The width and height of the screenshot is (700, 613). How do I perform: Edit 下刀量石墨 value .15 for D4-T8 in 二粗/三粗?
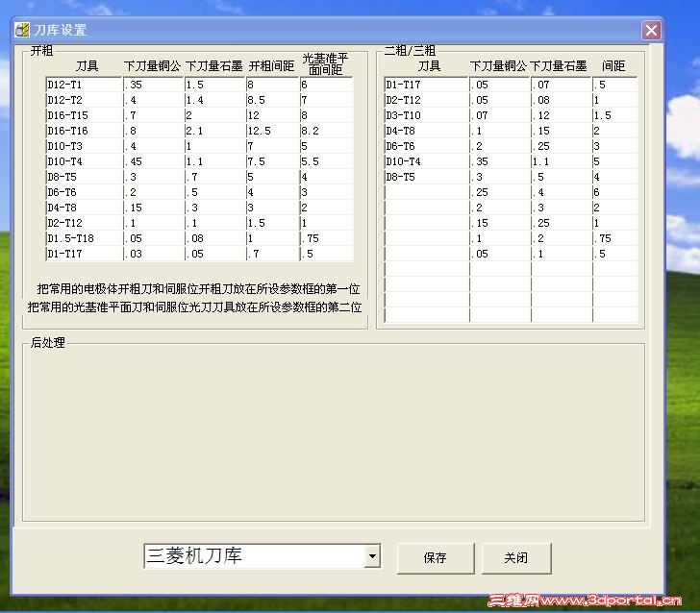click(x=562, y=131)
